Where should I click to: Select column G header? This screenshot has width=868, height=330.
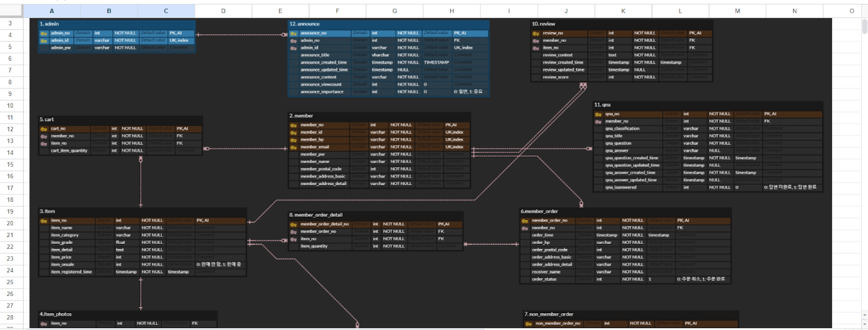point(394,11)
